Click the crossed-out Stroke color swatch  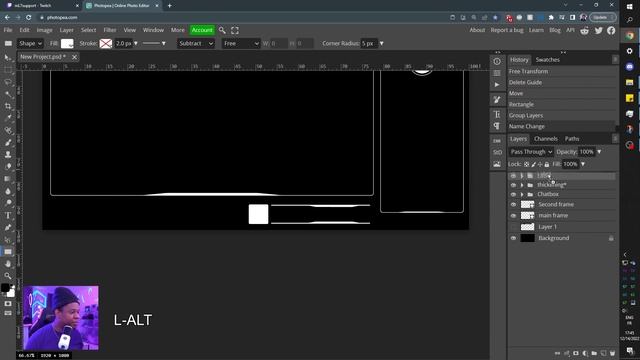tap(106, 43)
